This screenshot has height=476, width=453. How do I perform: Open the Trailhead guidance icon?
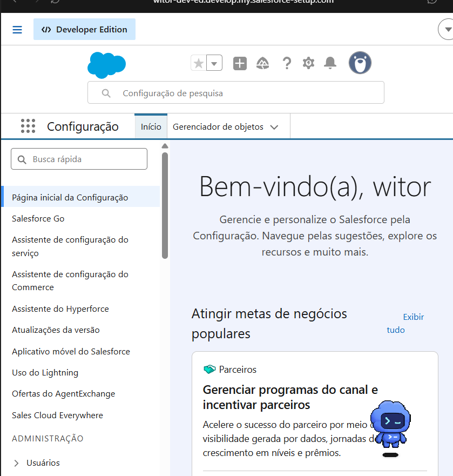263,63
